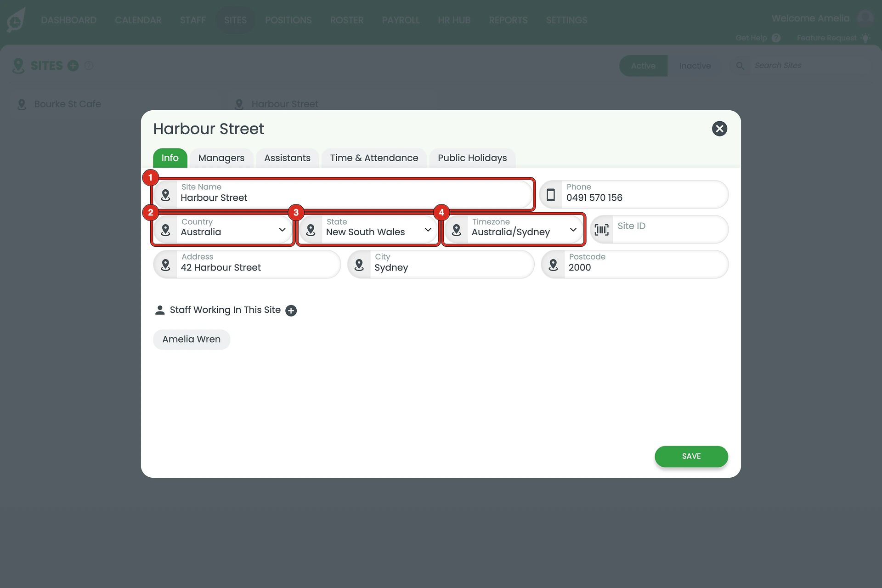Open the user avatar next to Welcome Amelia
This screenshot has height=588, width=882.
(865, 18)
